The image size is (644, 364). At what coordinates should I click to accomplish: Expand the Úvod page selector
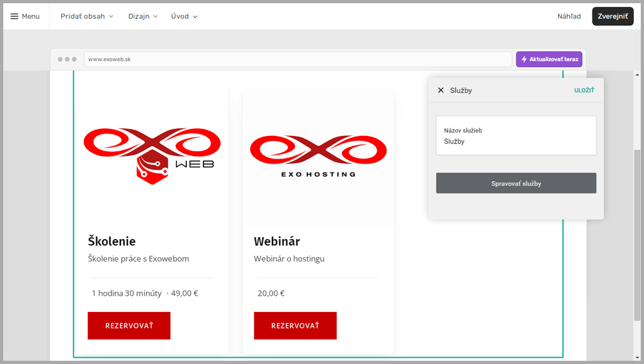(x=184, y=16)
